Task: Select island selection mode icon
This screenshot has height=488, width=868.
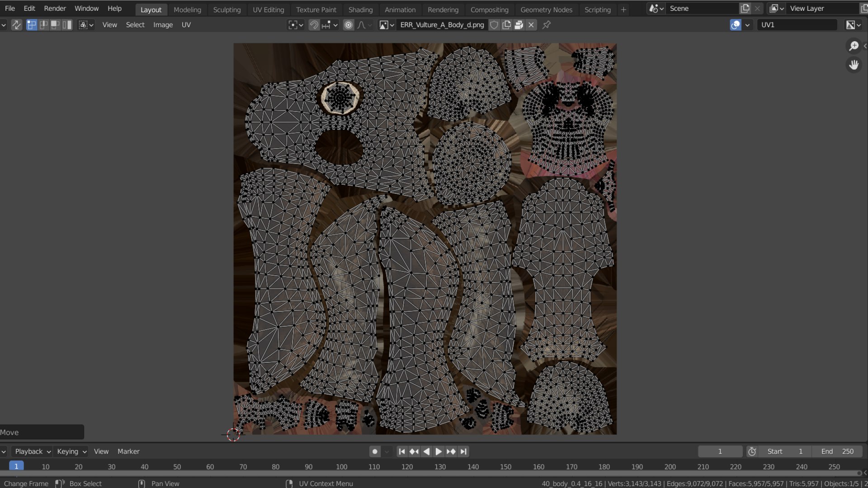Action: tap(67, 25)
